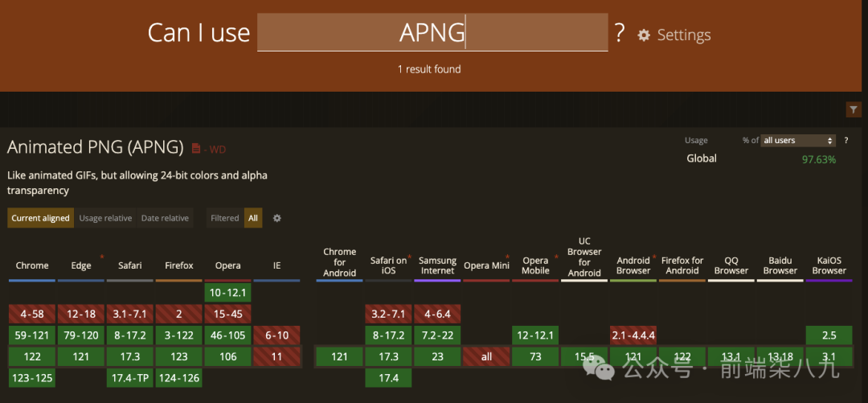868x403 pixels.
Task: Click the Samsung Internet header
Action: point(437,265)
